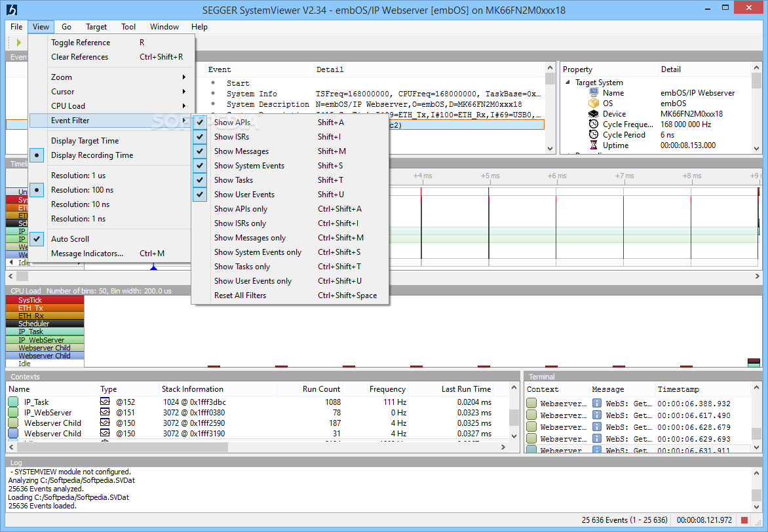Click the Cycle Frequency clock icon
768x532 pixels.
click(594, 124)
